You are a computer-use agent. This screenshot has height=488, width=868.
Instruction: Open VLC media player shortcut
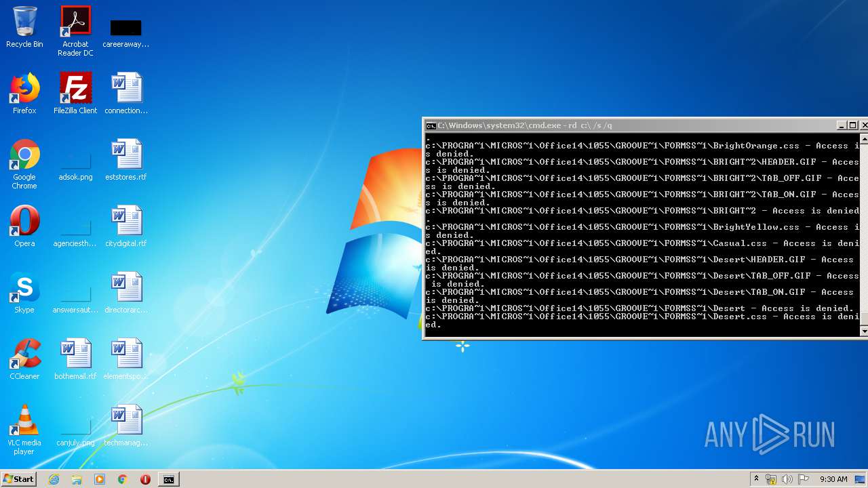click(x=24, y=430)
